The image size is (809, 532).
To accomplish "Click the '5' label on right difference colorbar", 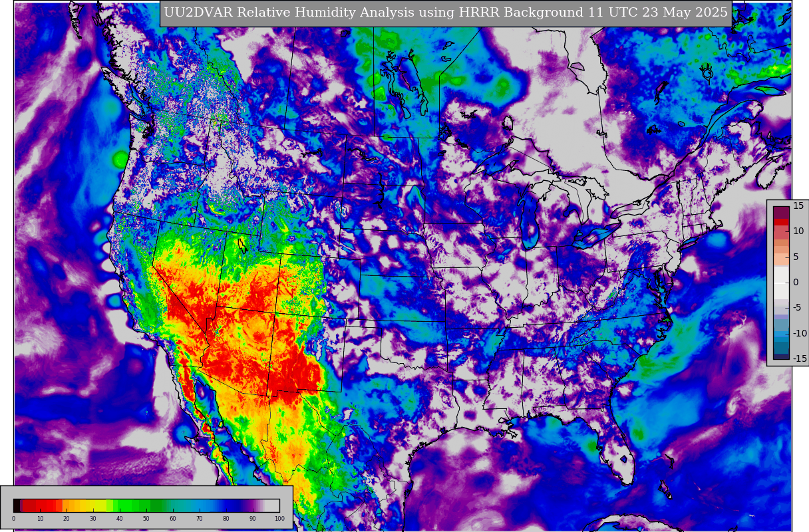I will pyautogui.click(x=796, y=257).
